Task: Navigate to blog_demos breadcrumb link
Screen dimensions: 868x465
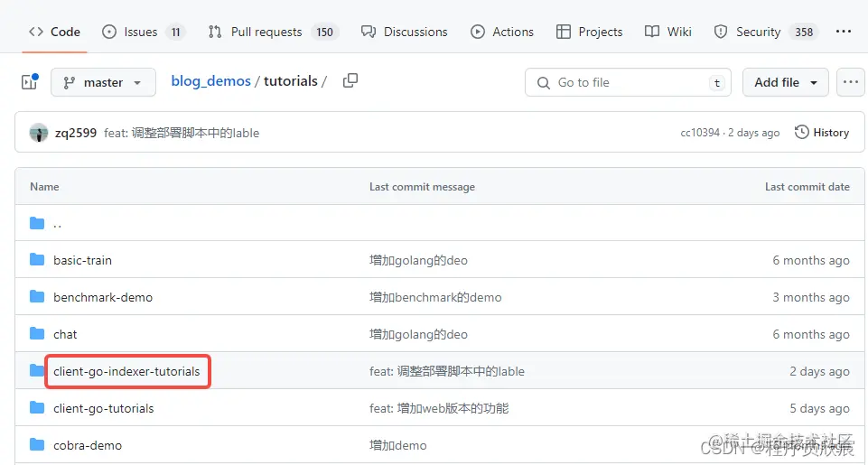Action: coord(210,81)
